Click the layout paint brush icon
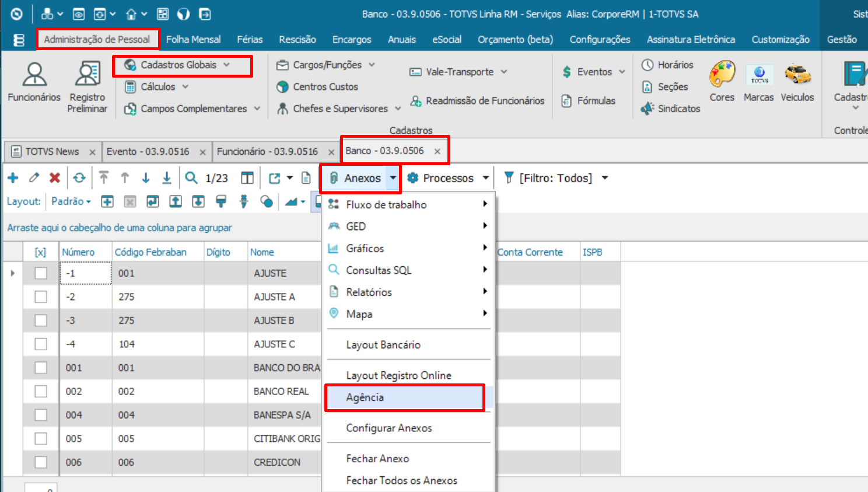This screenshot has height=492, width=868. pos(220,201)
